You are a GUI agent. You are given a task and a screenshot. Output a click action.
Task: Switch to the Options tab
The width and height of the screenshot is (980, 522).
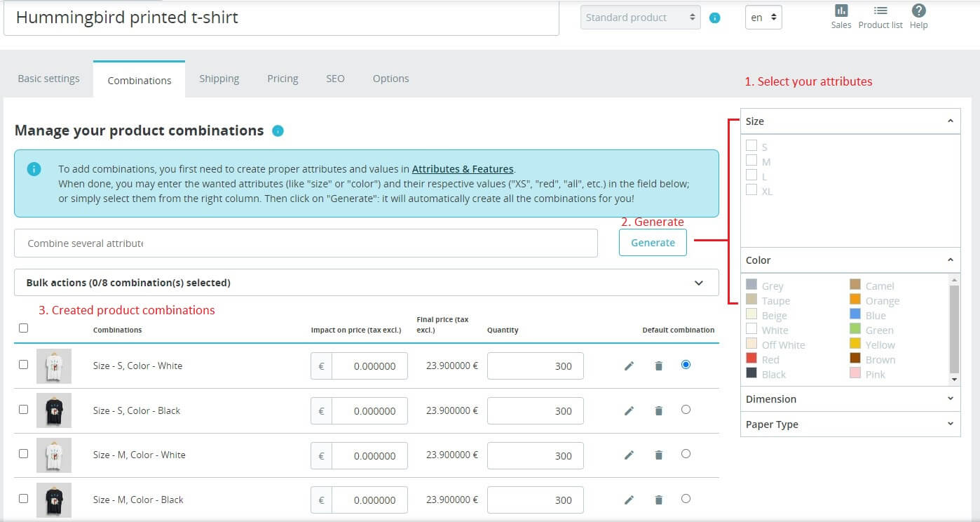[390, 79]
